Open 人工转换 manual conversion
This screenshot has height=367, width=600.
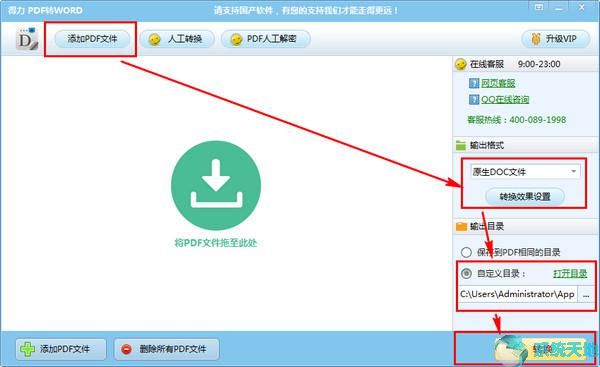point(177,39)
